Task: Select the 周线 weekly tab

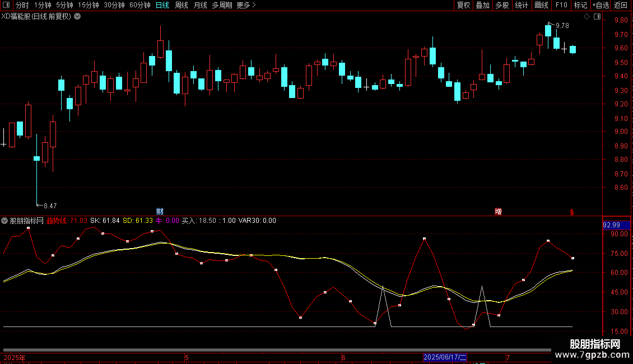Action: (x=181, y=5)
